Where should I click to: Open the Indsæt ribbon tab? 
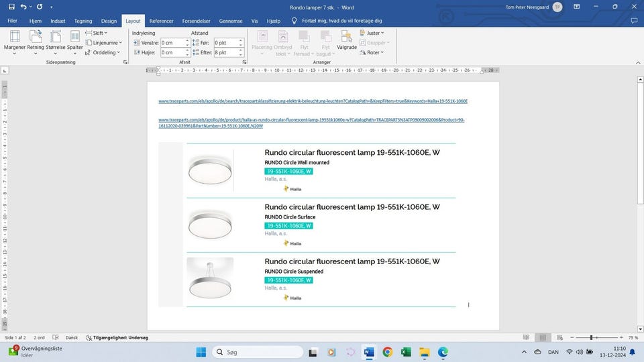[x=58, y=21]
